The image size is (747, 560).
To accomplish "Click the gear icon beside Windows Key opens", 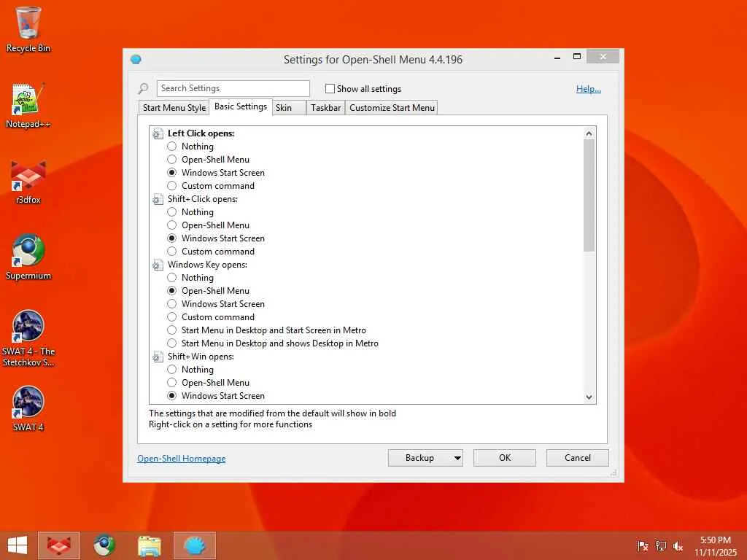I will [158, 265].
